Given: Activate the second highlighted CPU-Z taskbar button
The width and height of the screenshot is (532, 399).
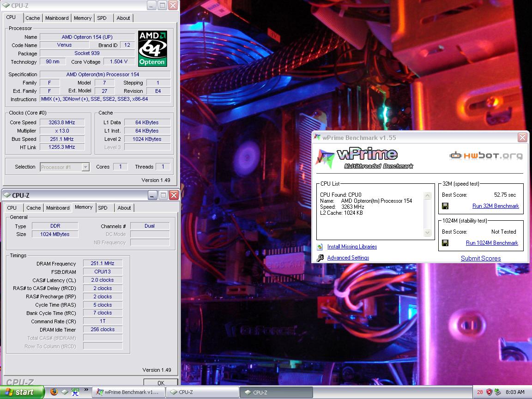Looking at the screenshot, I should (x=276, y=392).
